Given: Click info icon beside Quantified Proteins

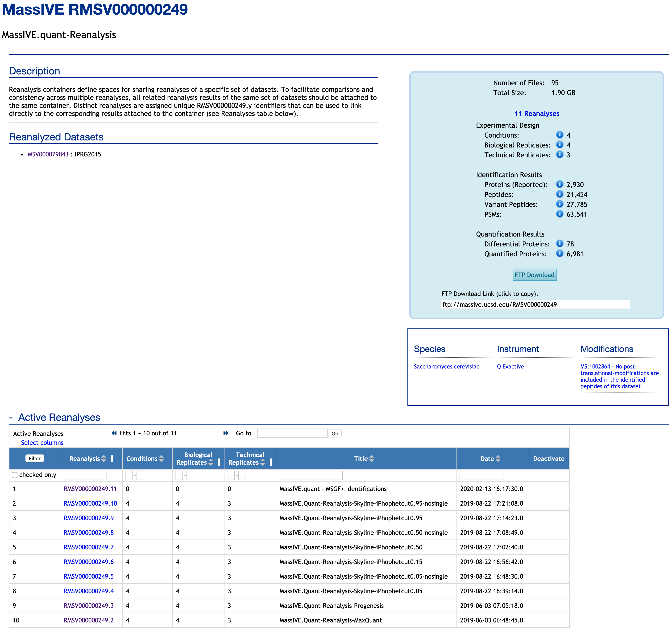Looking at the screenshot, I should click(560, 253).
